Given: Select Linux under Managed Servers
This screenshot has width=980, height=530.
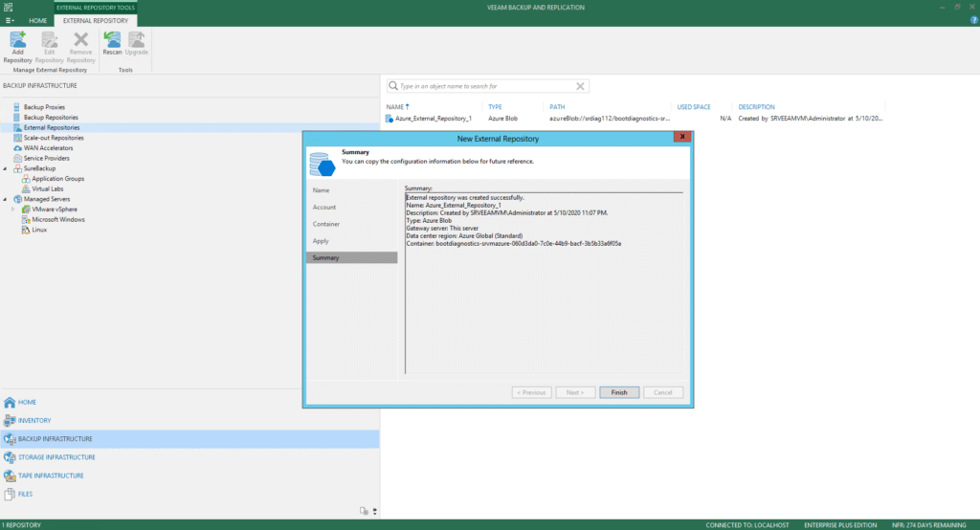Looking at the screenshot, I should [38, 230].
